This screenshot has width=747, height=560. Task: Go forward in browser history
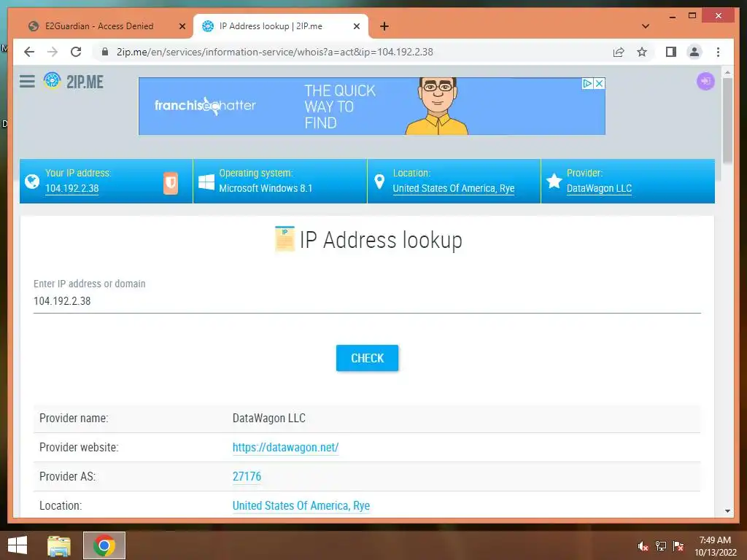(x=53, y=52)
